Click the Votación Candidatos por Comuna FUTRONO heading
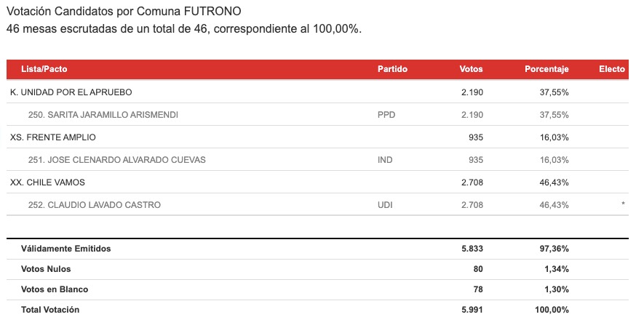This screenshot has height=333, width=644. 124,11
